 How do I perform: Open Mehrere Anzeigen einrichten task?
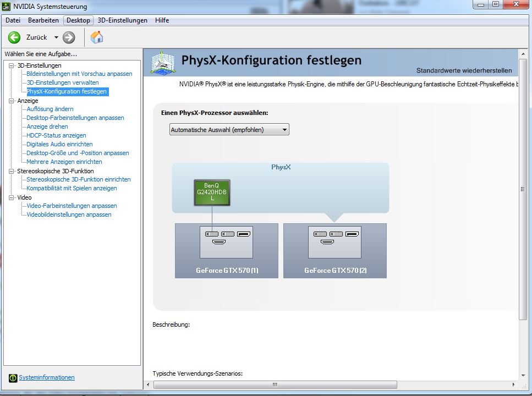[64, 162]
